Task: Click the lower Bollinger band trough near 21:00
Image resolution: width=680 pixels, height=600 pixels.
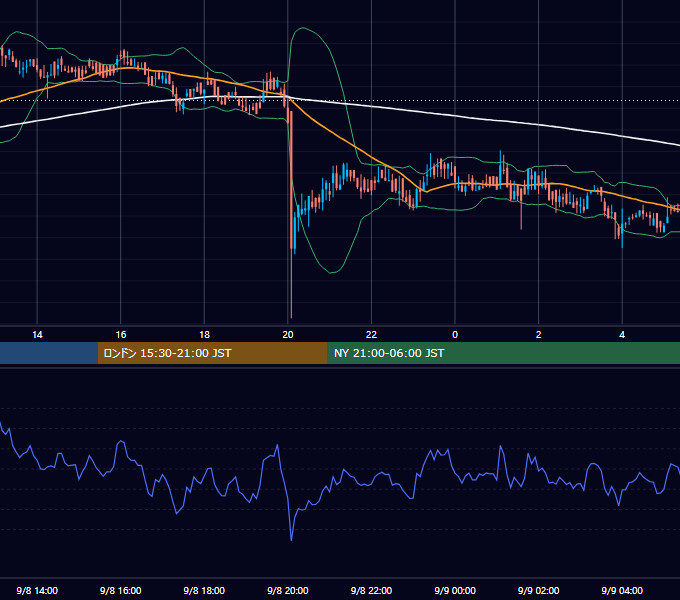Action: coord(332,272)
